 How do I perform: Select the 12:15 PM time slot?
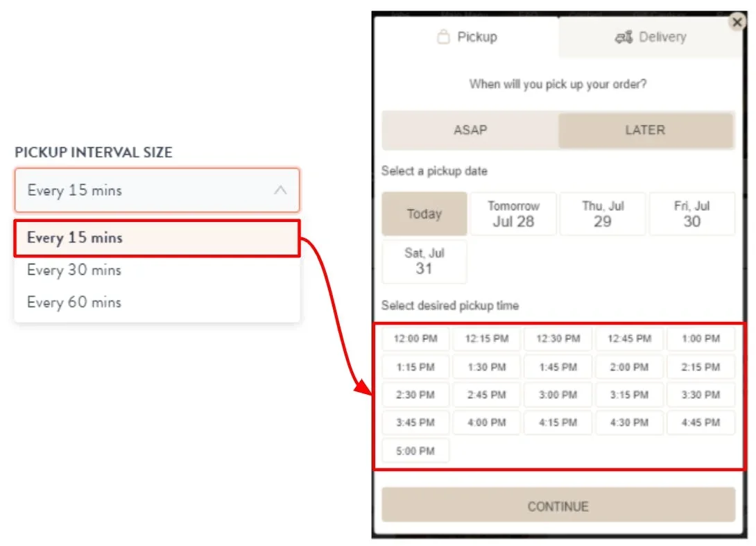click(x=487, y=339)
